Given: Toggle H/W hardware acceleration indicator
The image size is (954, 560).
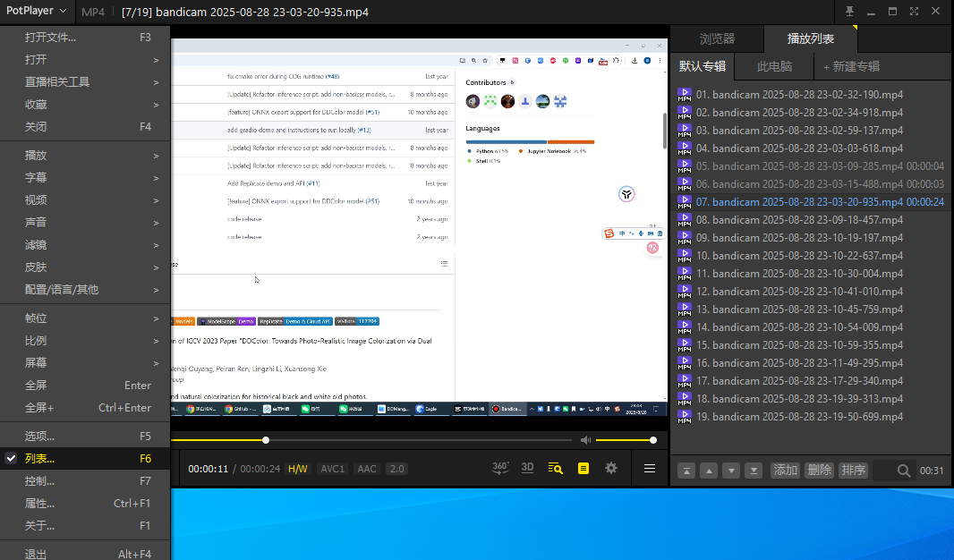Looking at the screenshot, I should coord(297,469).
